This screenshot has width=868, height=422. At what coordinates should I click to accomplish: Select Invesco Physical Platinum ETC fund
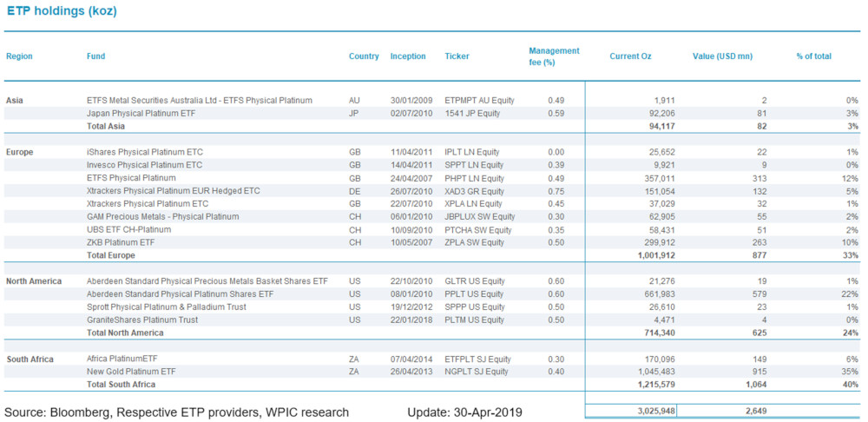144,165
